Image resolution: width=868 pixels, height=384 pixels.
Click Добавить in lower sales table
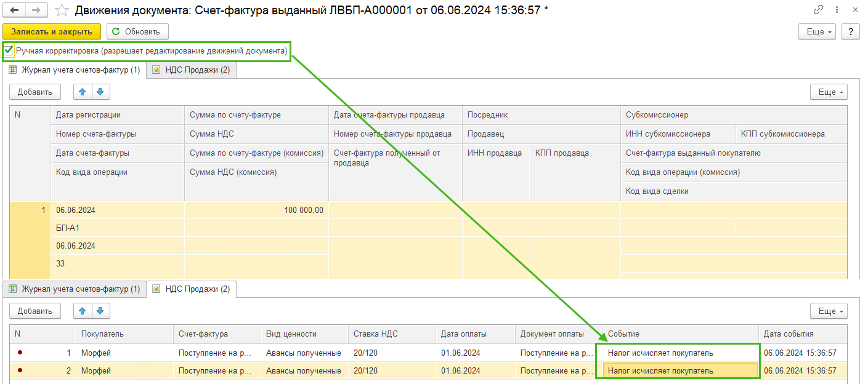tap(35, 311)
